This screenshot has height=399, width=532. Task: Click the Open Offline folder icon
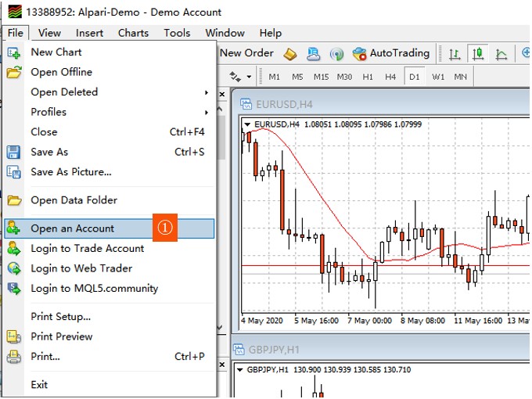(x=14, y=72)
